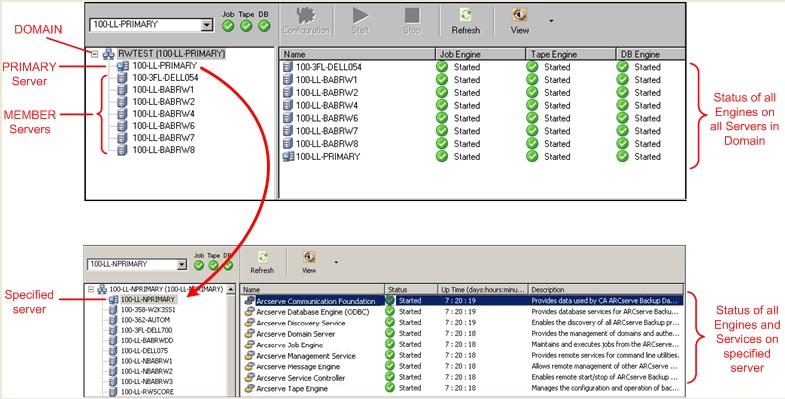The image size is (785, 399).
Task: Click the View icon in the upper toolbar
Action: (520, 15)
